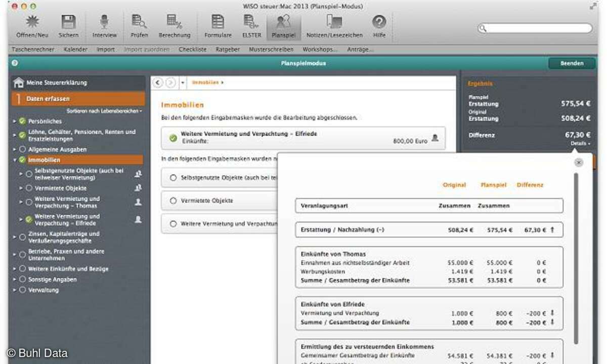The width and height of the screenshot is (607, 364).
Task: Click the Meine Steuererklärung header
Action: click(x=78, y=82)
